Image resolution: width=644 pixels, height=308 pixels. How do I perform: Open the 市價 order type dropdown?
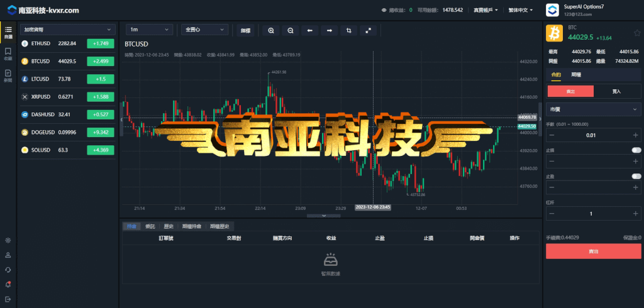click(594, 109)
